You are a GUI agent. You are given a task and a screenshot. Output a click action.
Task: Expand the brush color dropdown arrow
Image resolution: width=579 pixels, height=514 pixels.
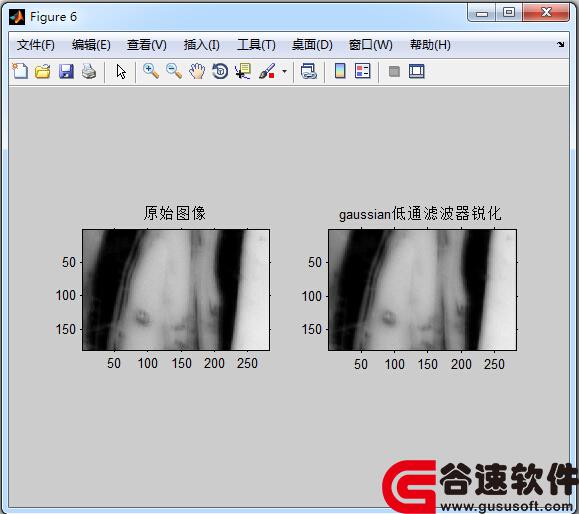tap(284, 71)
